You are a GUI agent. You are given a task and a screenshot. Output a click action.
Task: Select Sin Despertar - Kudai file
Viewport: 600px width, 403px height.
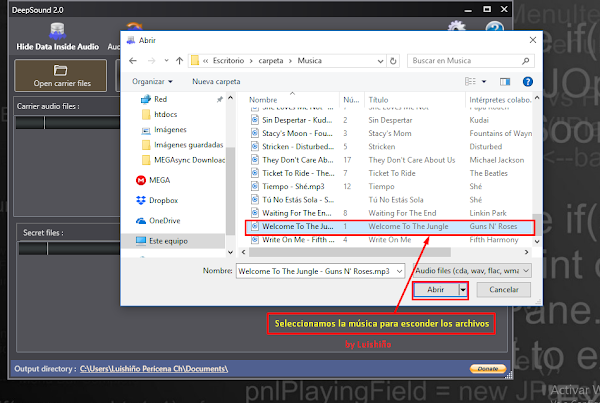pyautogui.click(x=297, y=120)
